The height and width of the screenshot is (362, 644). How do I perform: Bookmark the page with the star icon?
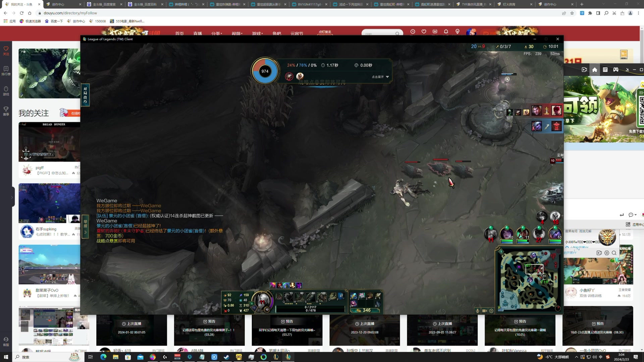572,13
